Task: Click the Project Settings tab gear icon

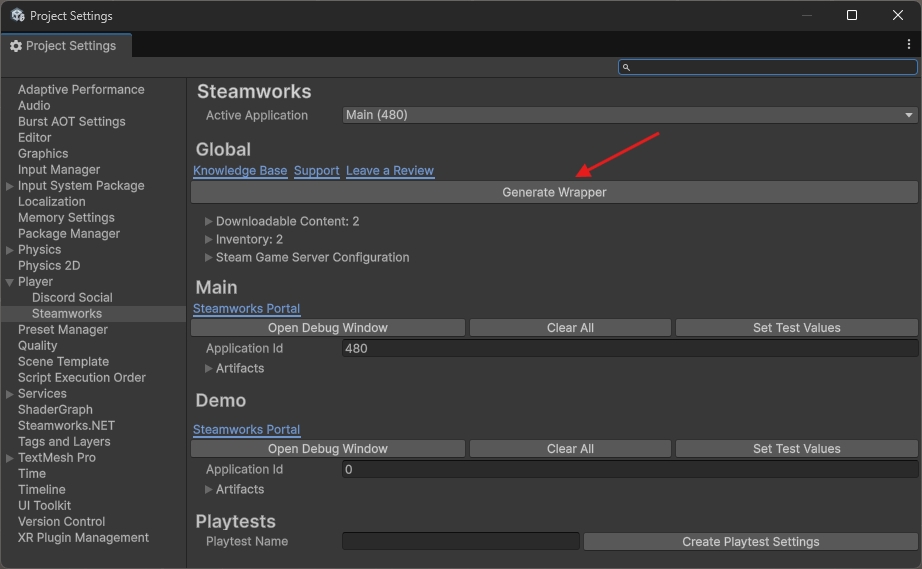Action: [x=16, y=46]
